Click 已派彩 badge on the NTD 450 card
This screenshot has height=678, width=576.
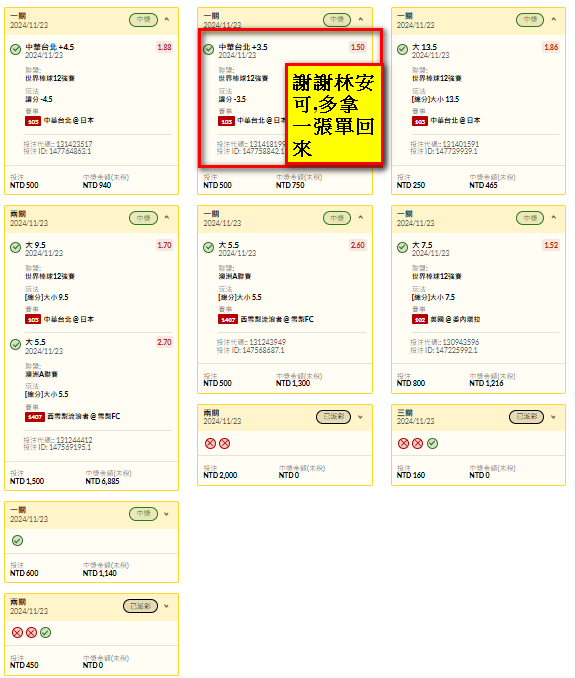(141, 606)
